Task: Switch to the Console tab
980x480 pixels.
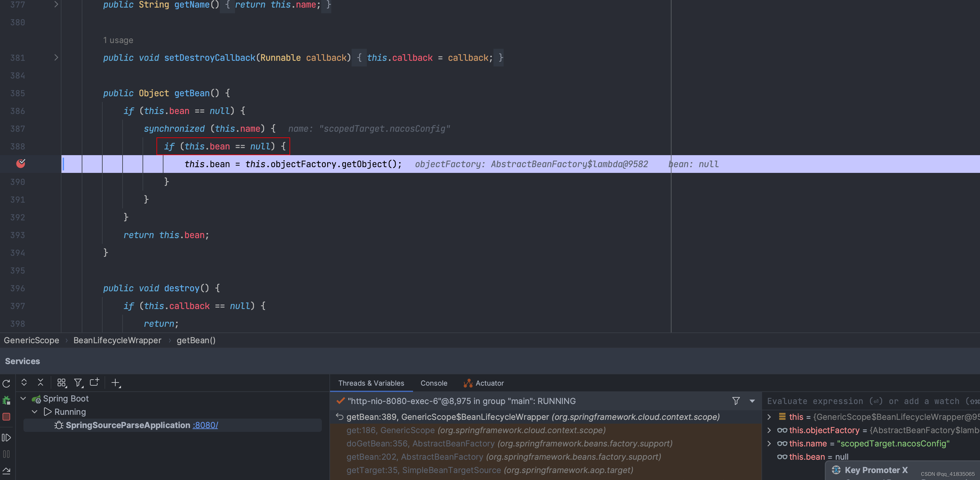Action: (434, 383)
